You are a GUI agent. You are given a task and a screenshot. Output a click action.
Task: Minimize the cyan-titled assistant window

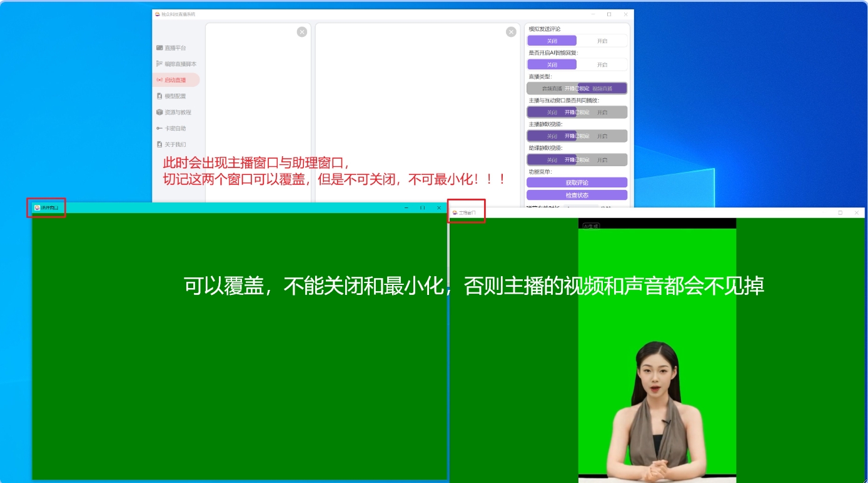[406, 207]
